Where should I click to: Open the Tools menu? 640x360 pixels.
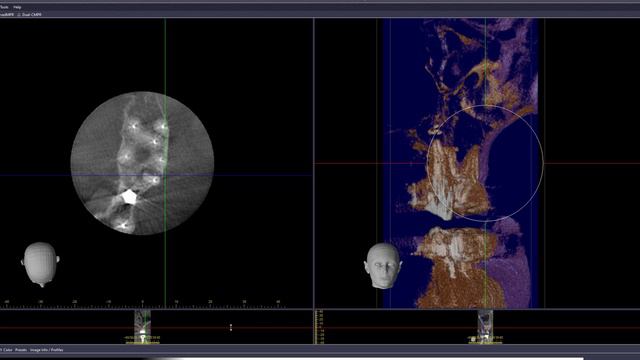pos(4,7)
